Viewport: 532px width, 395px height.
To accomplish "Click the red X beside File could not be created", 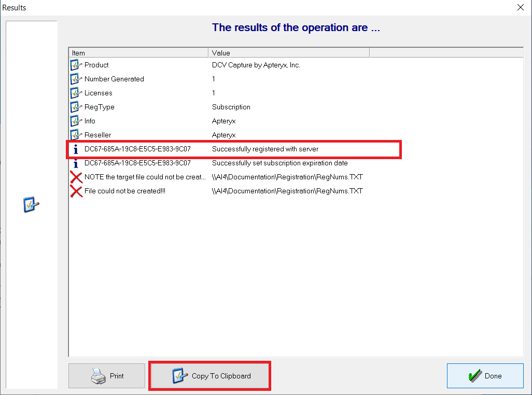I will point(76,191).
